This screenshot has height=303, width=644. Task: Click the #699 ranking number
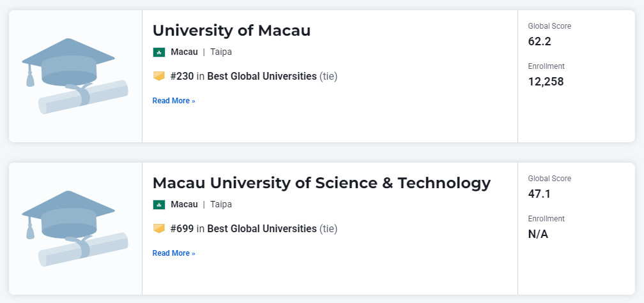click(x=182, y=228)
